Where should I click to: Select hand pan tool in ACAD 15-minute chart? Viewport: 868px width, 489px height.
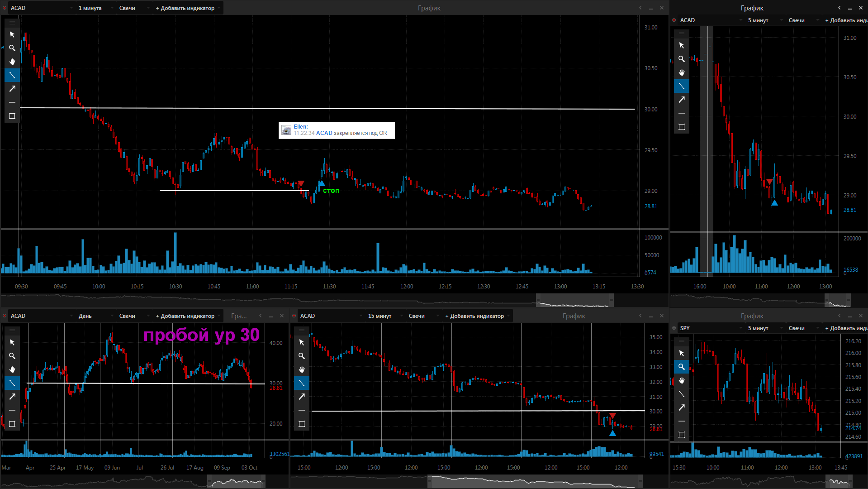click(302, 369)
